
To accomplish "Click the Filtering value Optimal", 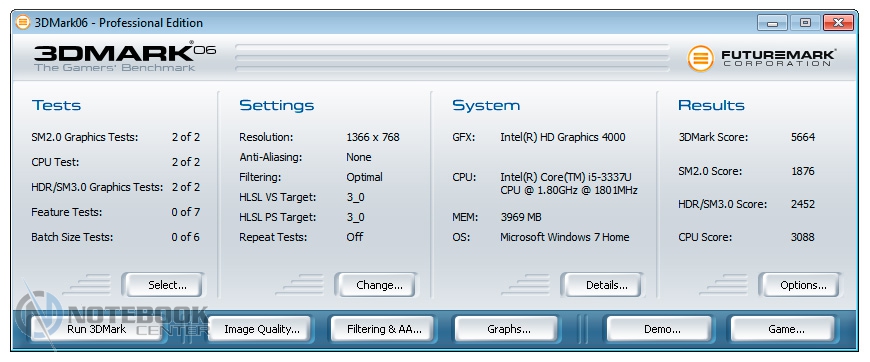I will 365,177.
